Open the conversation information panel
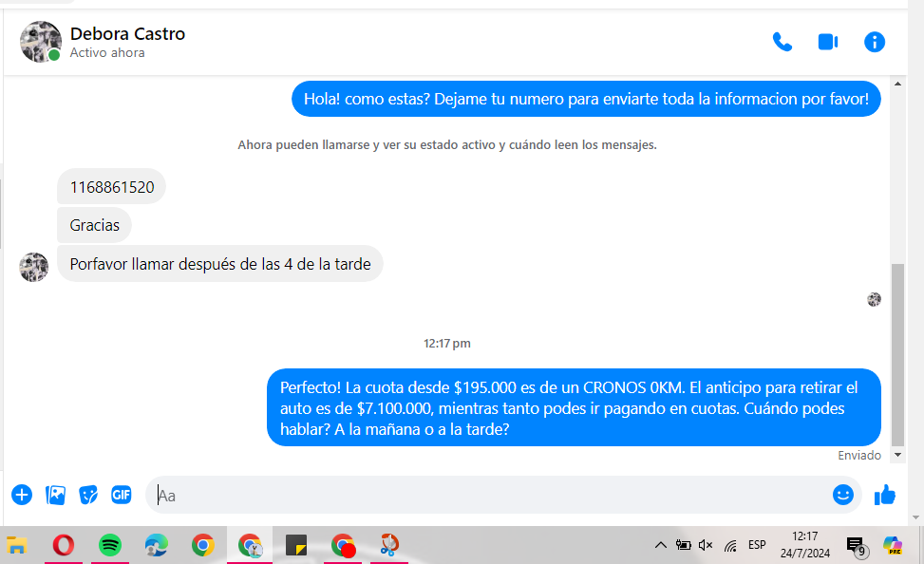924x564 pixels. point(874,42)
